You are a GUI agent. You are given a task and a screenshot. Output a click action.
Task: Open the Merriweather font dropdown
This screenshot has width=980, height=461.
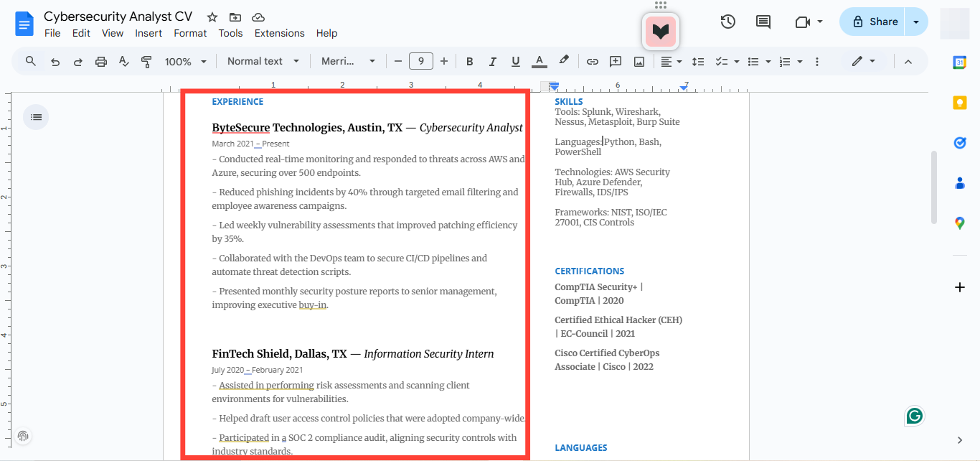pos(347,62)
